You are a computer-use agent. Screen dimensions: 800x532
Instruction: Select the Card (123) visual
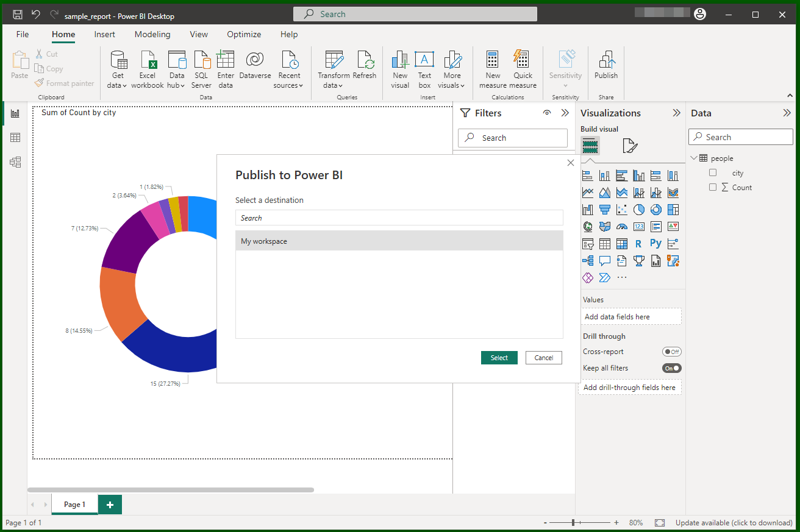coord(639,227)
